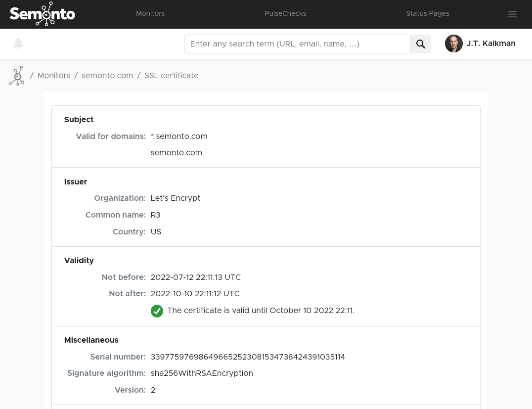
Task: Click the SSL certificate breadcrumb
Action: (171, 76)
